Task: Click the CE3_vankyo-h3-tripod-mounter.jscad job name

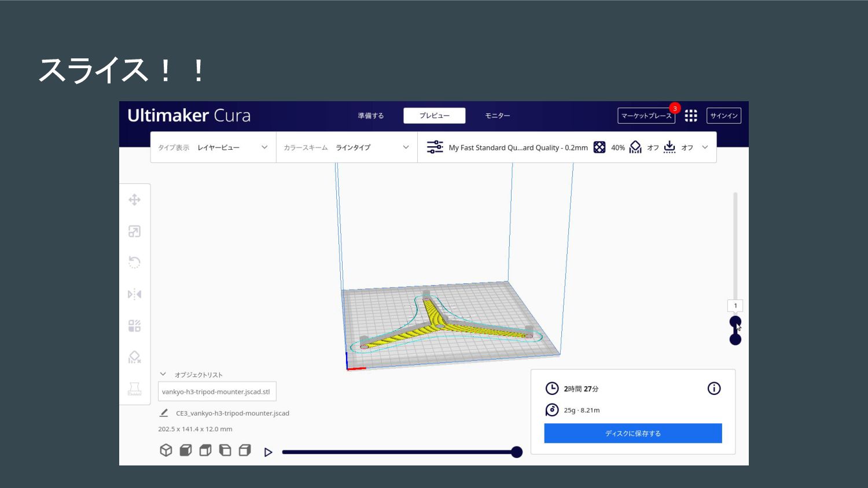Action: coord(233,413)
